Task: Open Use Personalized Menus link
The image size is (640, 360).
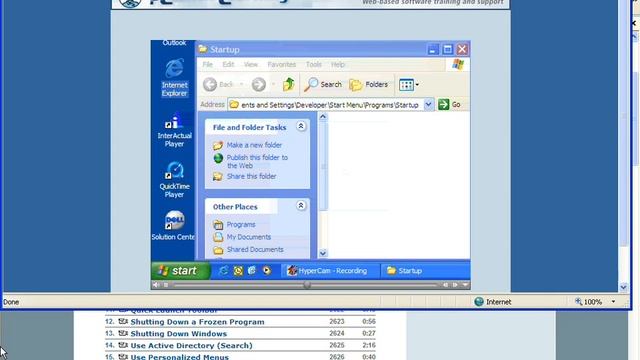Action: (180, 357)
